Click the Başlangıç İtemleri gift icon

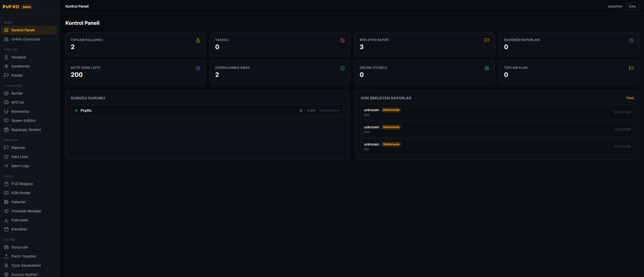tap(6, 130)
